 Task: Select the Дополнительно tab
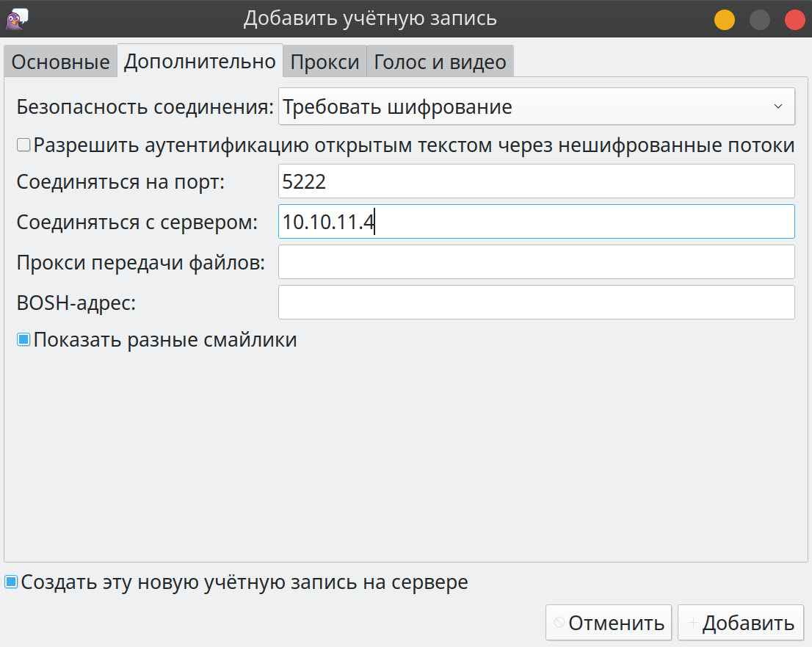point(200,61)
